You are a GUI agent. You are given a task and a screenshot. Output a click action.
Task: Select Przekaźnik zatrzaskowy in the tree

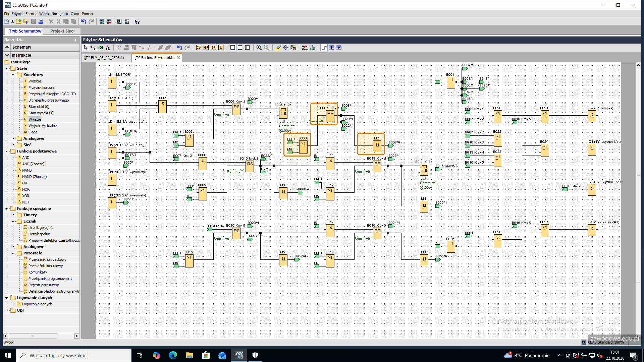(x=47, y=259)
